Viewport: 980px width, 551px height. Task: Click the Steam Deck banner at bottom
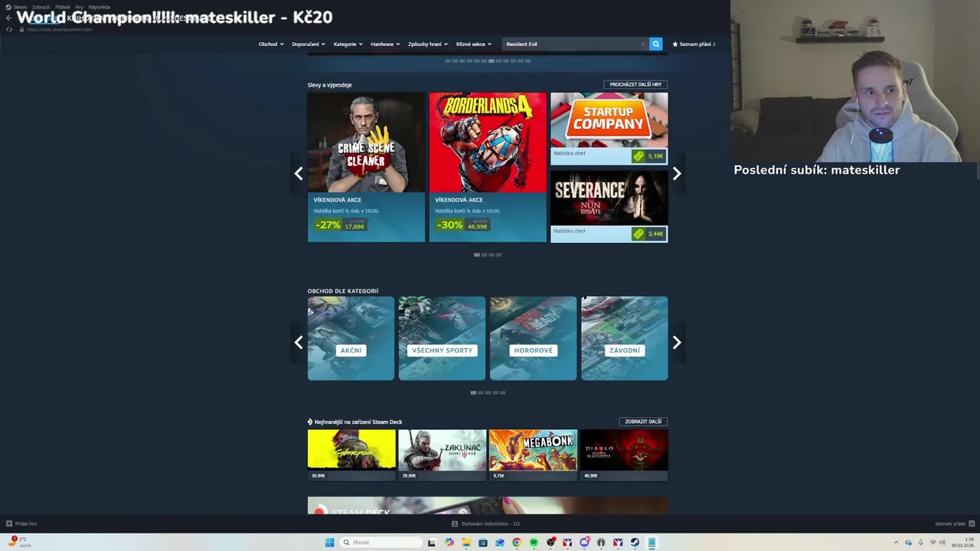pyautogui.click(x=488, y=506)
